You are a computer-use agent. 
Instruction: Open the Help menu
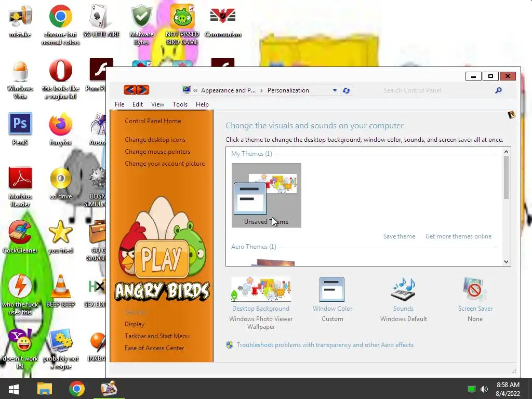pos(202,104)
